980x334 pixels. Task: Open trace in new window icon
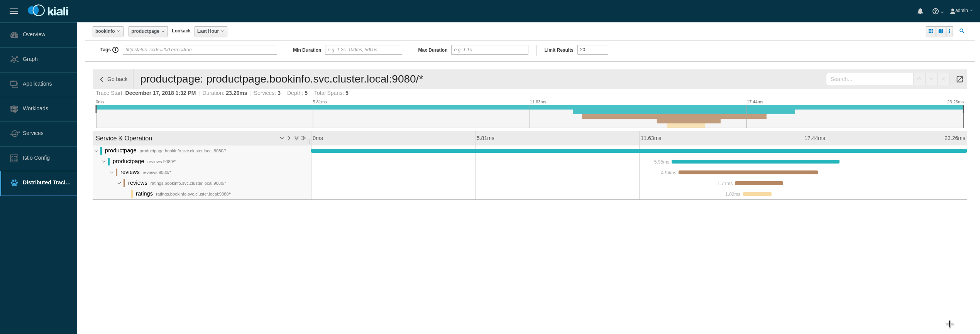(960, 79)
